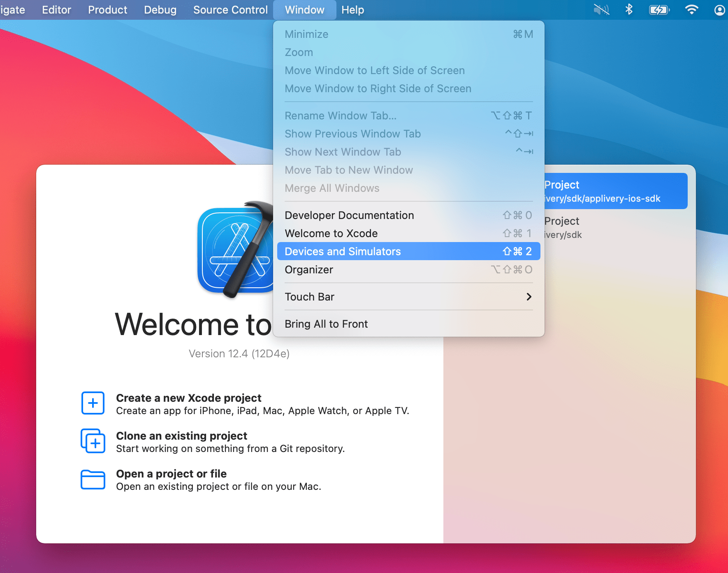Screen dimensions: 728x573
Task: Click the plus icon for new Xcode project
Action: tap(93, 403)
